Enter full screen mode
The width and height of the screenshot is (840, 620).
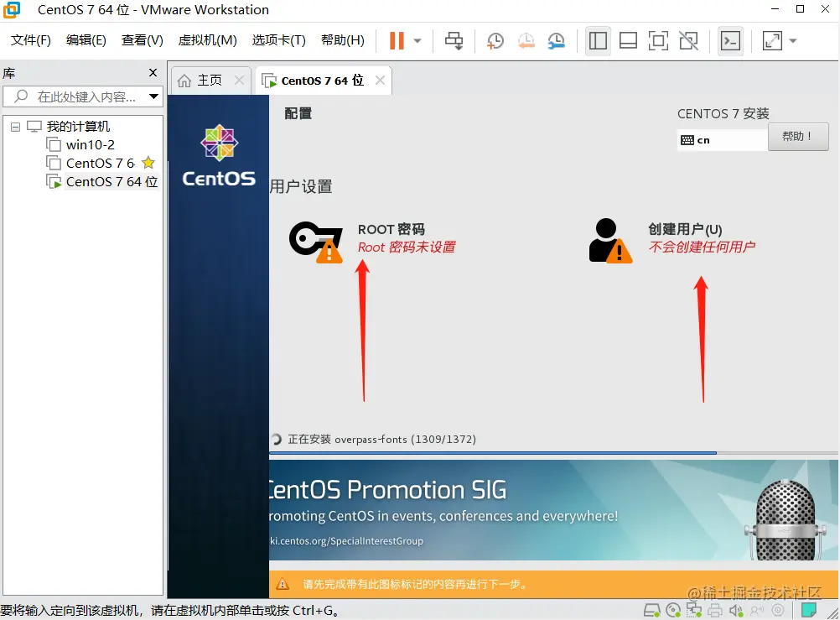(x=660, y=39)
